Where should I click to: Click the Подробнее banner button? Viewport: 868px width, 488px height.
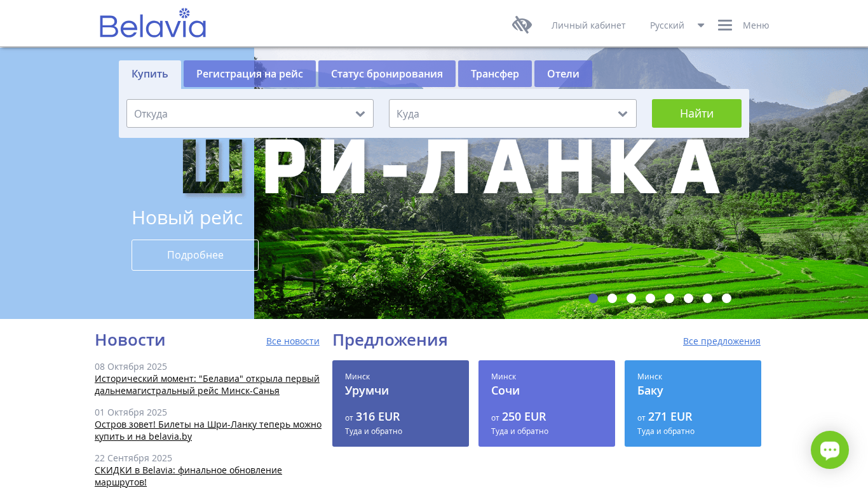tap(195, 255)
